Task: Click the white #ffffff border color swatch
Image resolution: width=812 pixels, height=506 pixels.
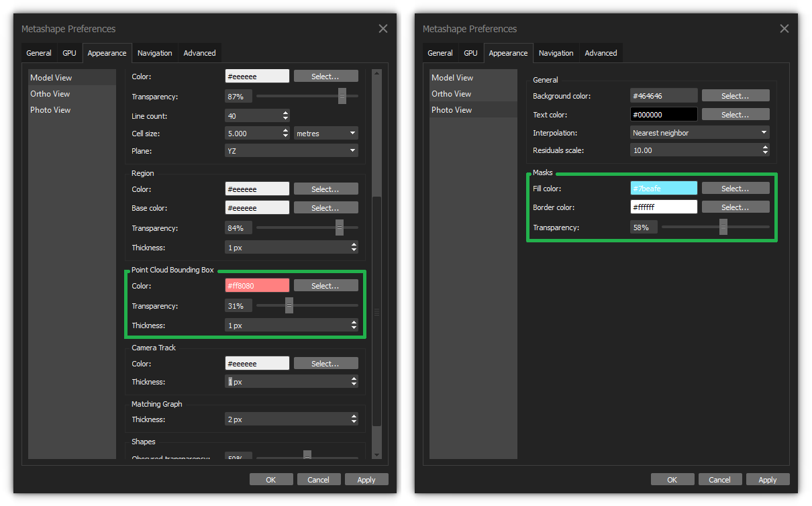Action: coord(664,207)
